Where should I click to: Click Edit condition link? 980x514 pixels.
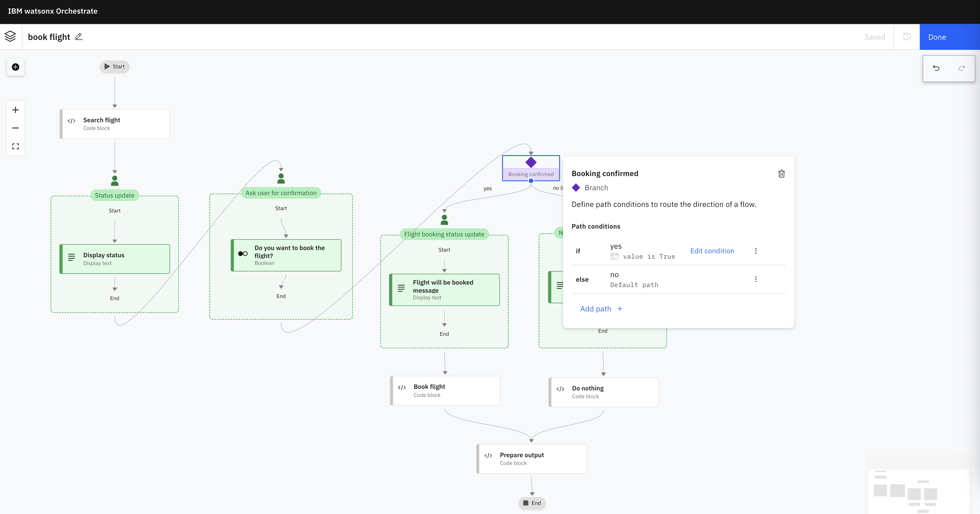712,251
